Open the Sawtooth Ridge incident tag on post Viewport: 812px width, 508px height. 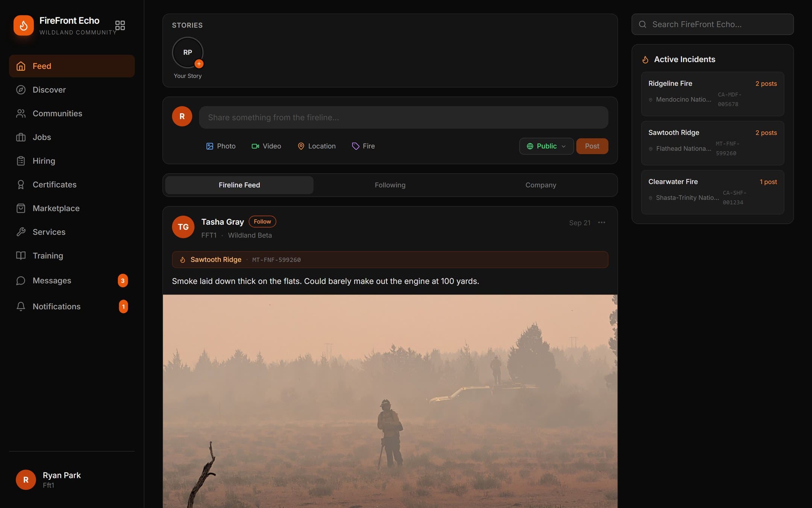(x=390, y=260)
